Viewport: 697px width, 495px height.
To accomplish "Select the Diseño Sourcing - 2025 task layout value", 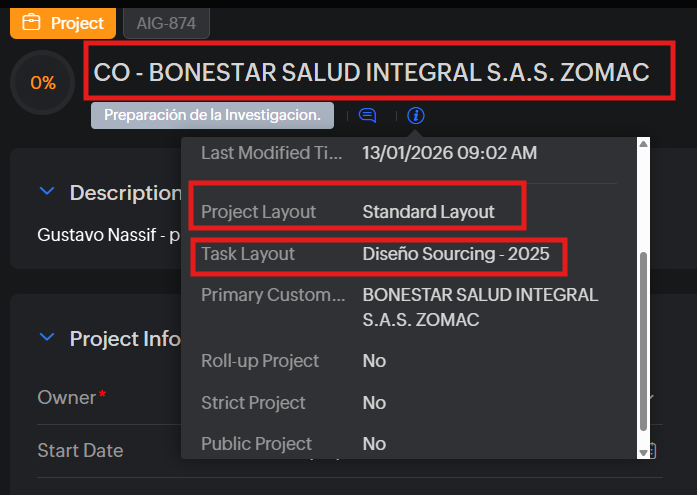I will point(455,254).
